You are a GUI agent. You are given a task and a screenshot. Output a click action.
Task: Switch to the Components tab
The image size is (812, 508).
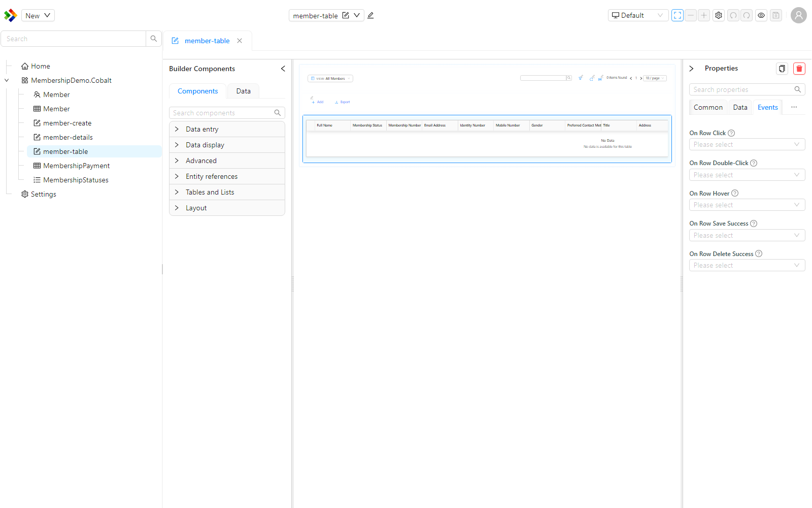point(197,91)
